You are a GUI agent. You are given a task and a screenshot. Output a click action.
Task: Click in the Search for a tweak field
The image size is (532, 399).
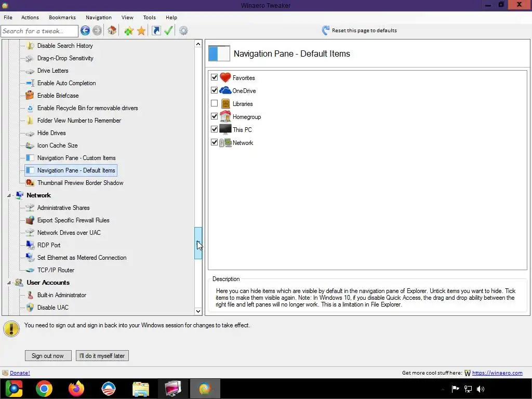point(39,31)
